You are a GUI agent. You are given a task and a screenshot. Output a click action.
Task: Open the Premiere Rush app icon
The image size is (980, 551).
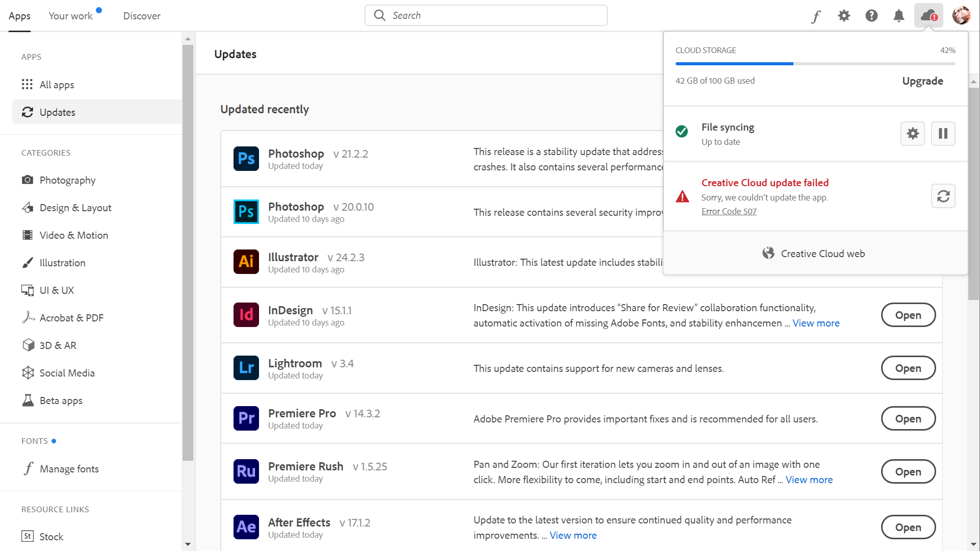(246, 471)
